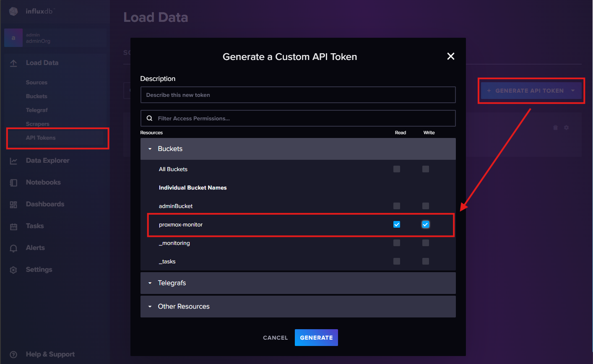Check Write for _tasks bucket

pyautogui.click(x=426, y=261)
